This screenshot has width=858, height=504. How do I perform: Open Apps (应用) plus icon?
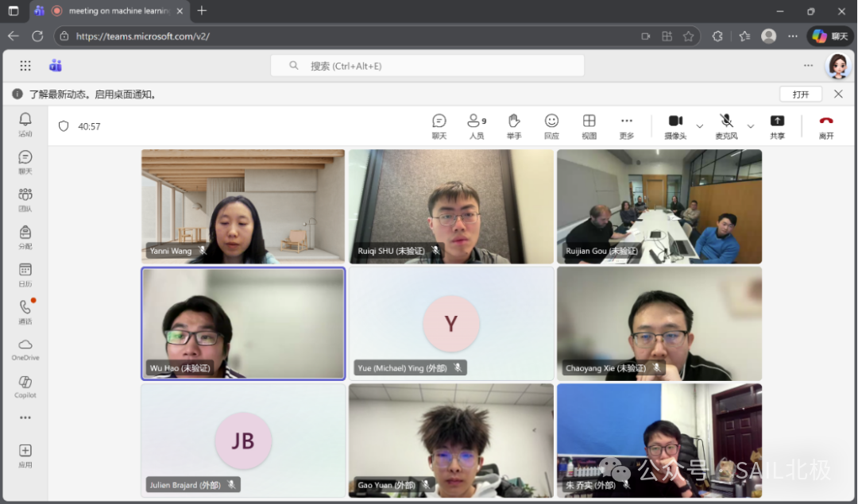click(25, 456)
